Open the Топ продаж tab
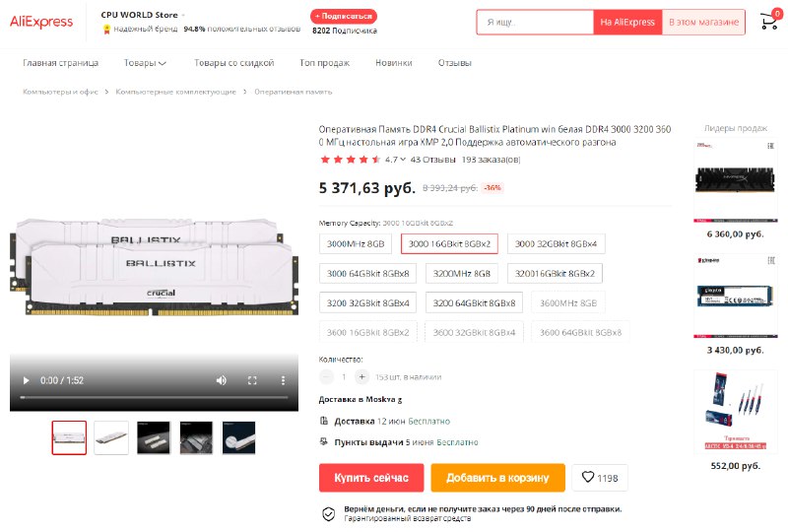 (324, 63)
